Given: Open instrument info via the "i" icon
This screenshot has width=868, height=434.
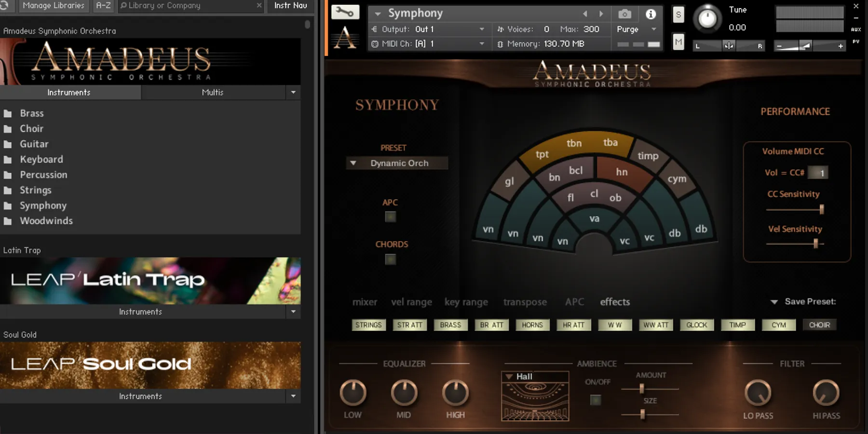Looking at the screenshot, I should [651, 14].
